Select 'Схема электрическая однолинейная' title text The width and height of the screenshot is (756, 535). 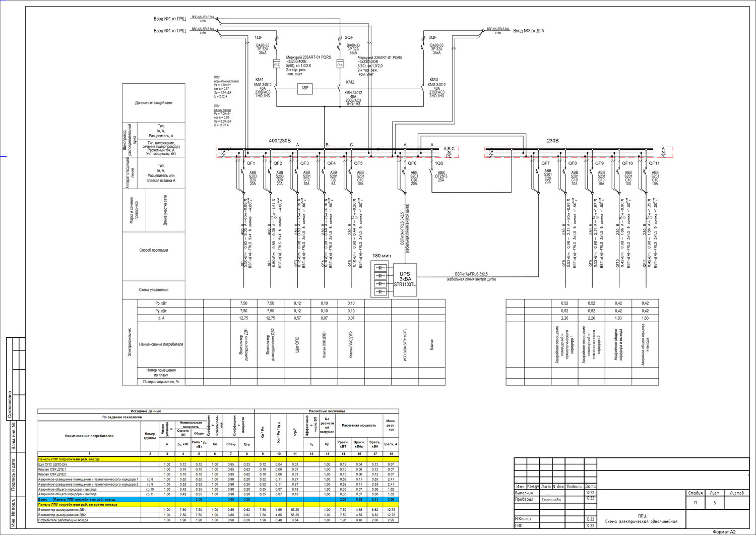[x=641, y=521]
